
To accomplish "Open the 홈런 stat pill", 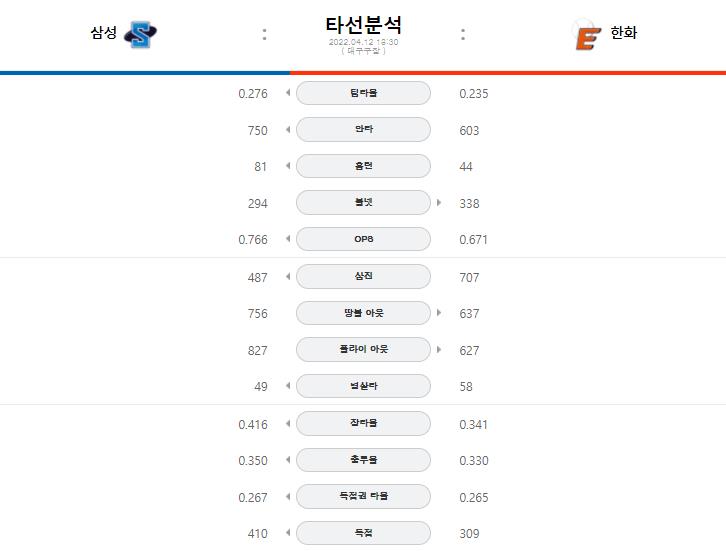I will point(363,166).
